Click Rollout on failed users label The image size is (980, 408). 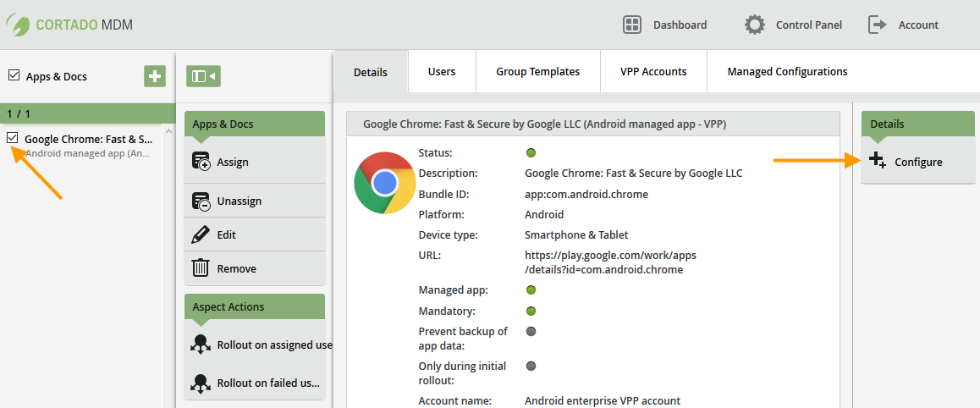point(268,383)
